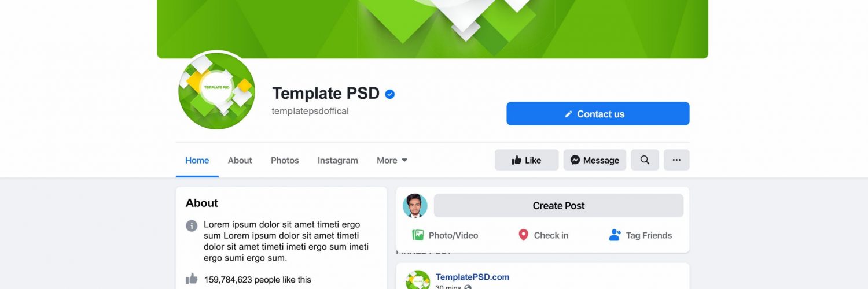Screen dimensions: 868x289
Task: Go to the Photos tab
Action: coord(285,161)
